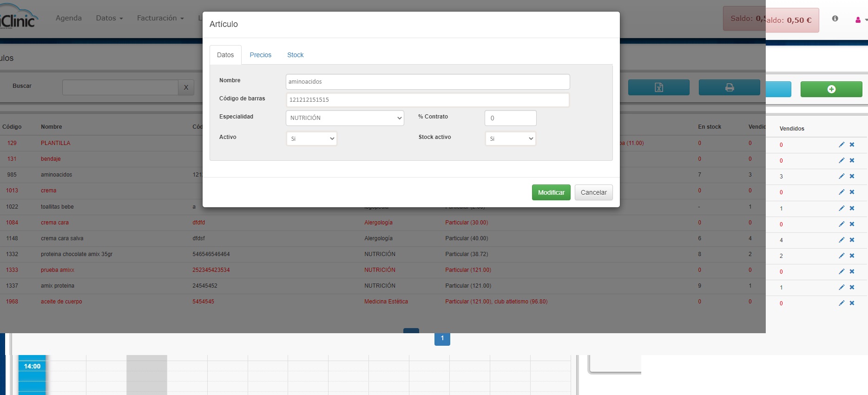Focus the % Contrato field
The image size is (868, 395).
pyautogui.click(x=511, y=118)
